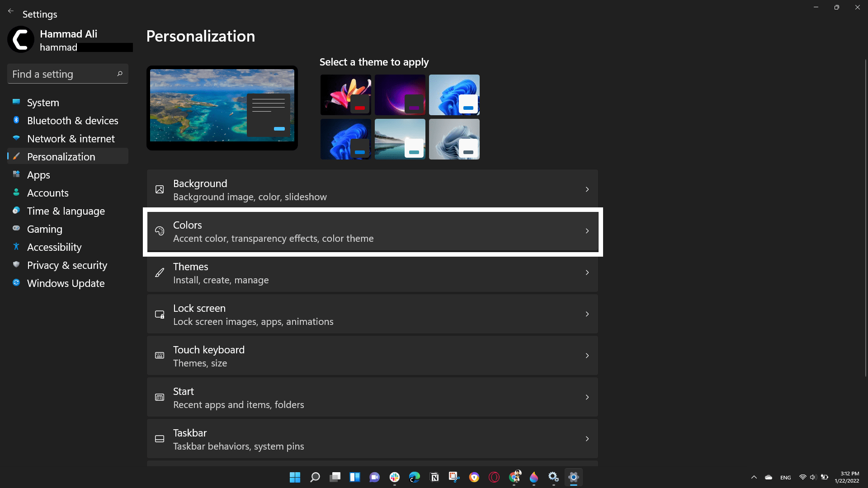Open Notion from the taskbar
The height and width of the screenshot is (488, 868).
(434, 477)
